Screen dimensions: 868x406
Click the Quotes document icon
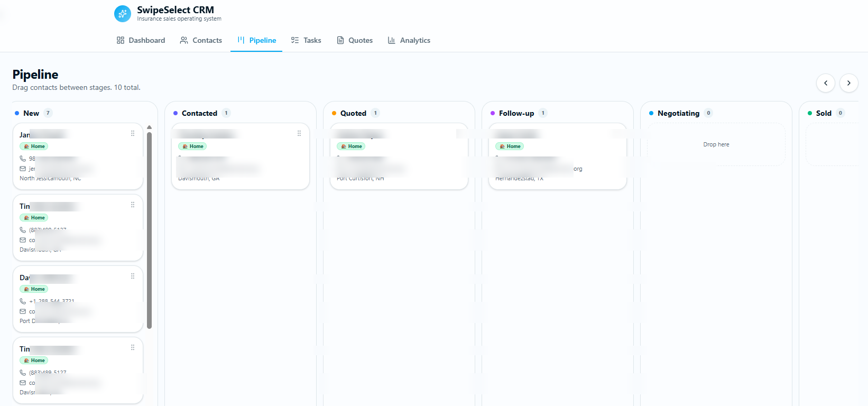[x=340, y=40]
